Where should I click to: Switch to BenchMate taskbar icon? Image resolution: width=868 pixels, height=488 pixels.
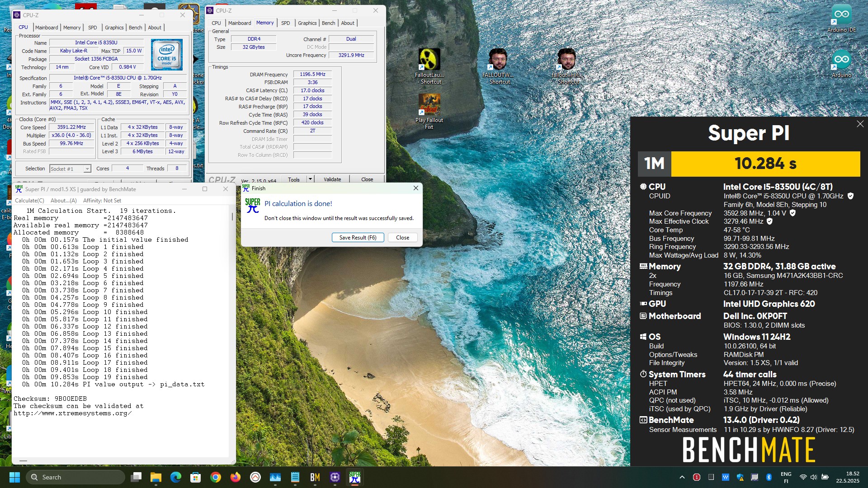pyautogui.click(x=315, y=477)
